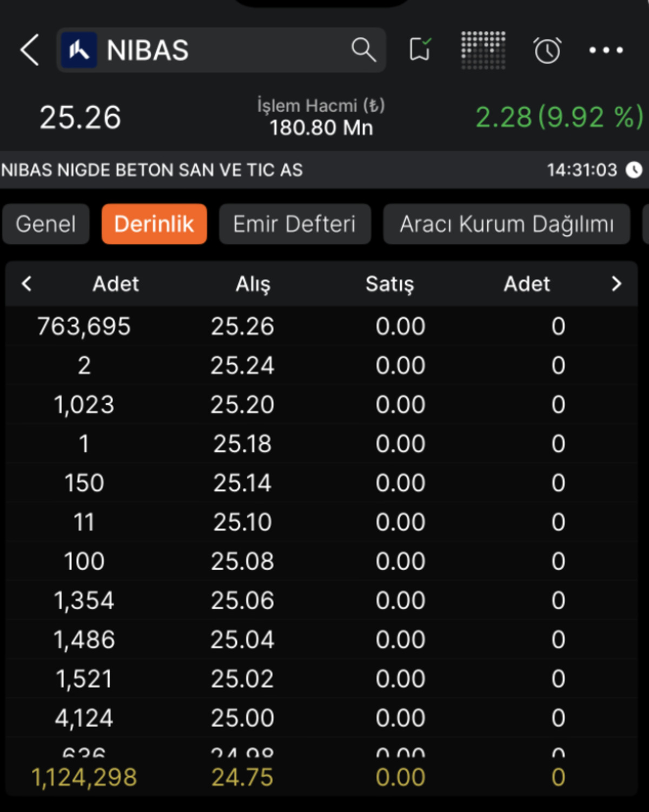Screen dimensions: 649x812
Task: Select bid quantity 1,521
Action: tap(84, 679)
